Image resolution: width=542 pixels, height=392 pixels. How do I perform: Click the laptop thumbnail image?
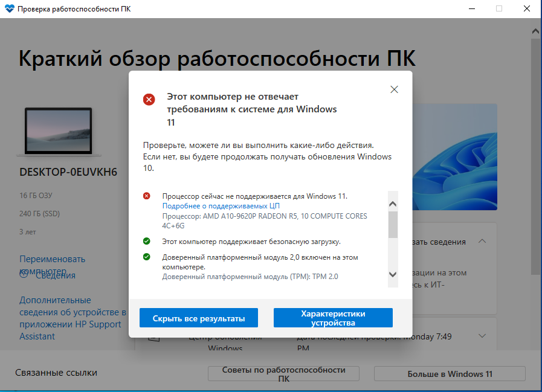click(x=59, y=131)
